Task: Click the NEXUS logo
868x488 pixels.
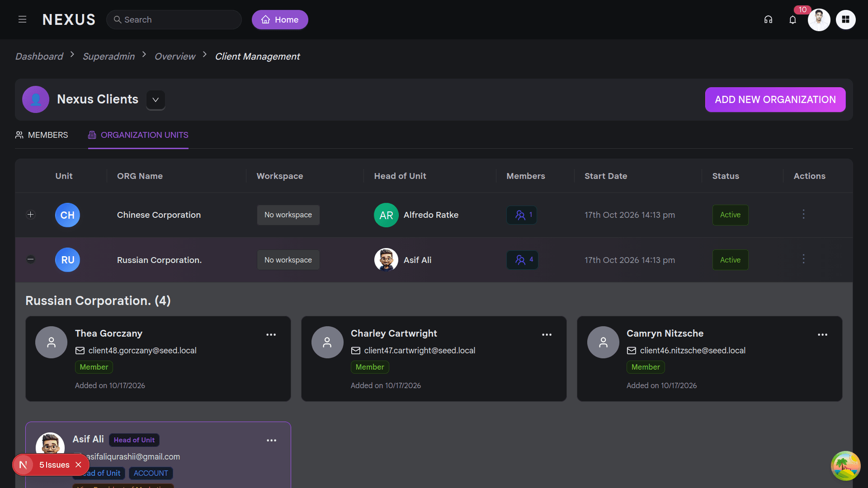Action: point(69,19)
